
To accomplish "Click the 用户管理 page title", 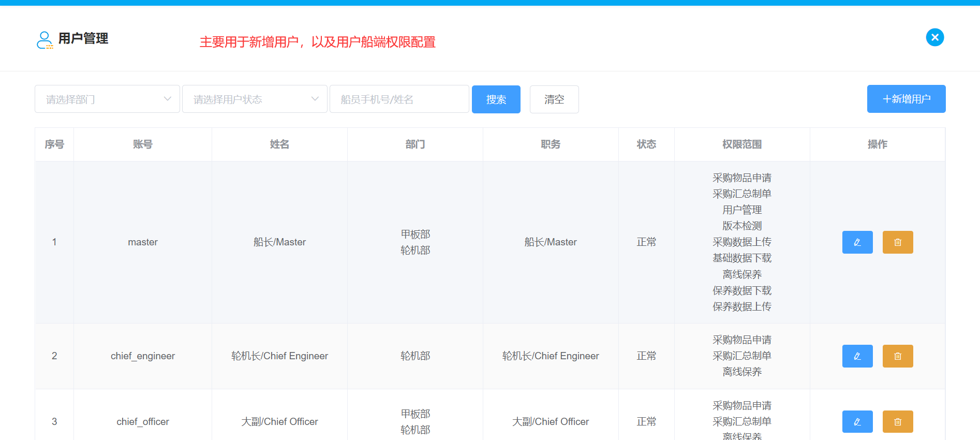I will point(83,39).
